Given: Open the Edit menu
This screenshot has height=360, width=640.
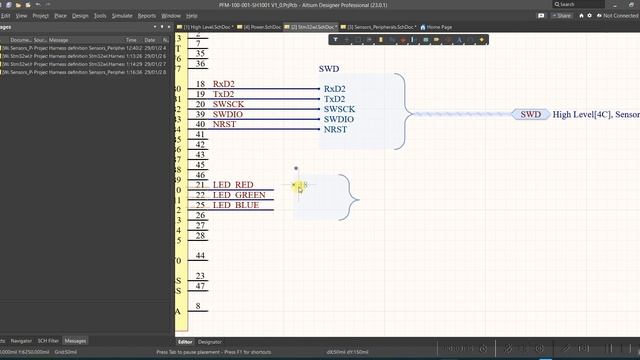Looking at the screenshot, I should (5, 16).
